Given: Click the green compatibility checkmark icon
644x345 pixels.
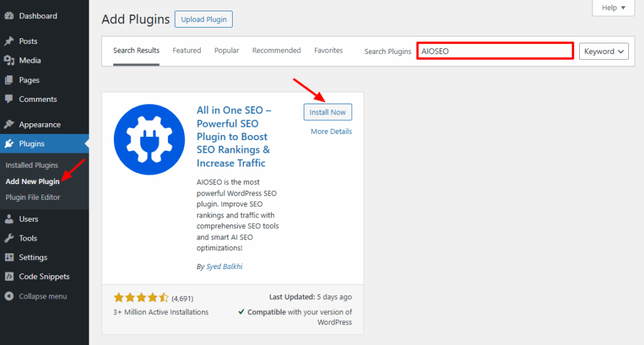Looking at the screenshot, I should (241, 312).
